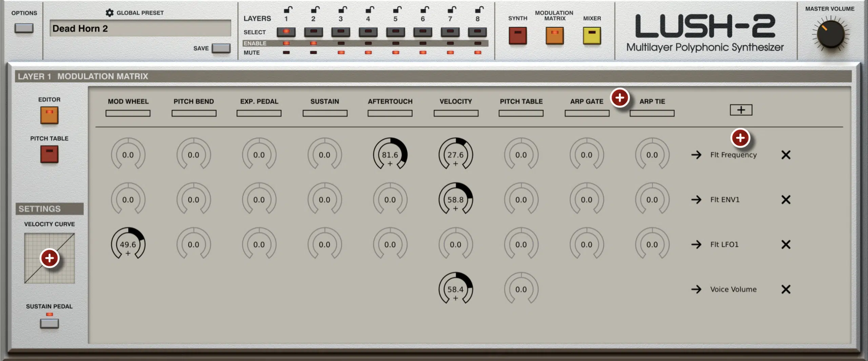The height and width of the screenshot is (361, 868).
Task: Click Mod Wheel knob in Flt Frequency row
Action: click(128, 154)
